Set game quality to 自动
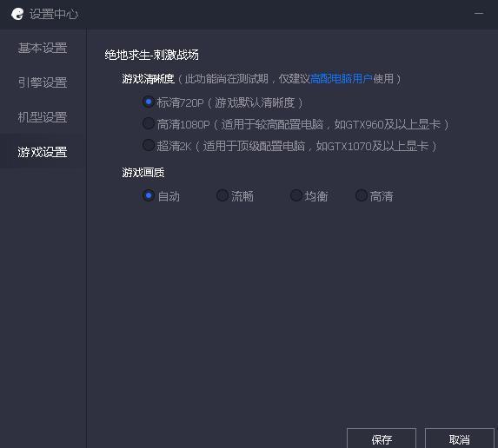This screenshot has height=448, width=498. (148, 195)
